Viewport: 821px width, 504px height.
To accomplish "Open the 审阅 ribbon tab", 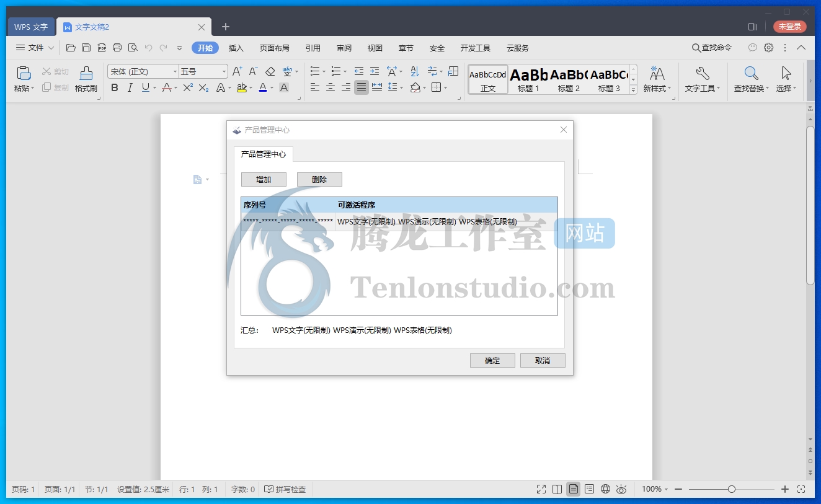I will 344,48.
